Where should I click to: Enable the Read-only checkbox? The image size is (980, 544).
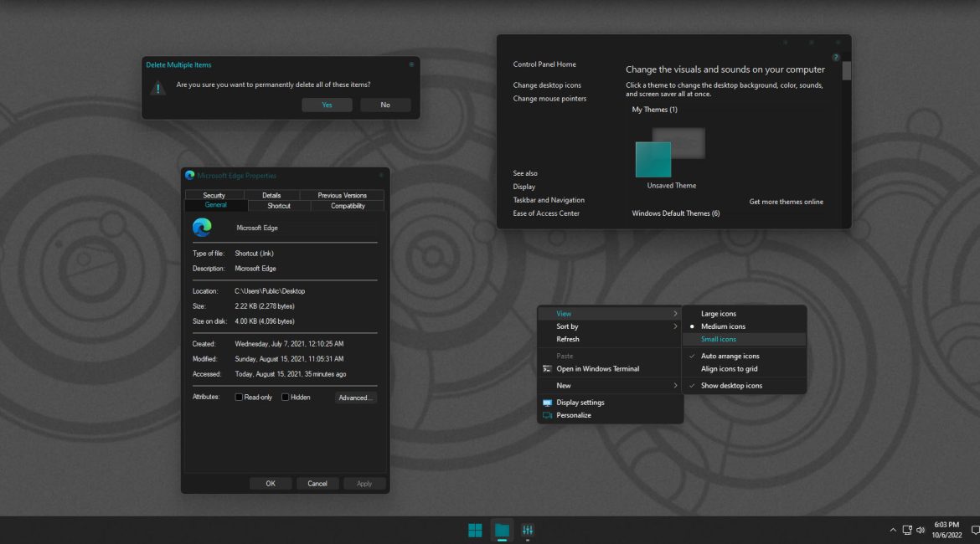240,398
